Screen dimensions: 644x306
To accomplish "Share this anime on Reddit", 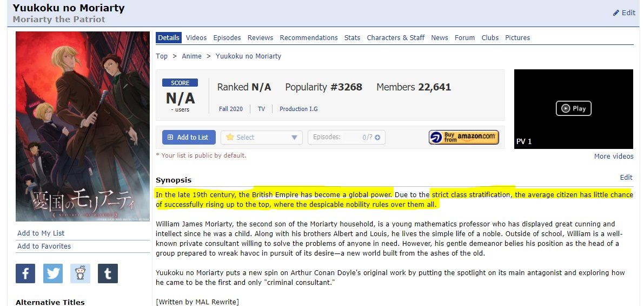I will 81,274.
